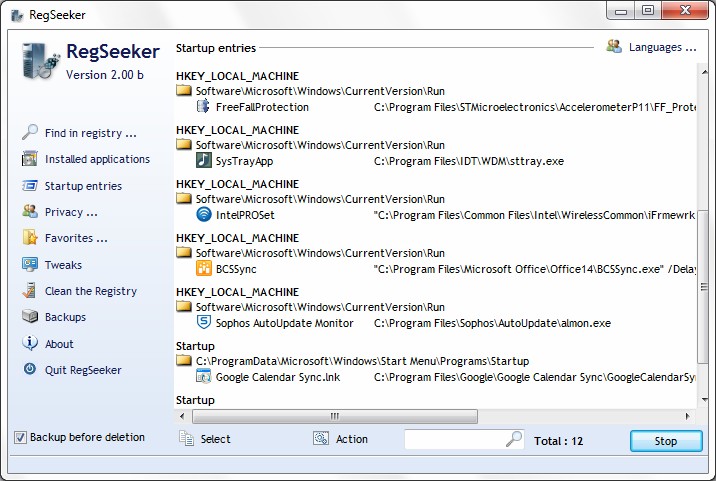Screen dimensions: 716x481
Task: Click Quit RegSeeker link
Action: tap(83, 370)
